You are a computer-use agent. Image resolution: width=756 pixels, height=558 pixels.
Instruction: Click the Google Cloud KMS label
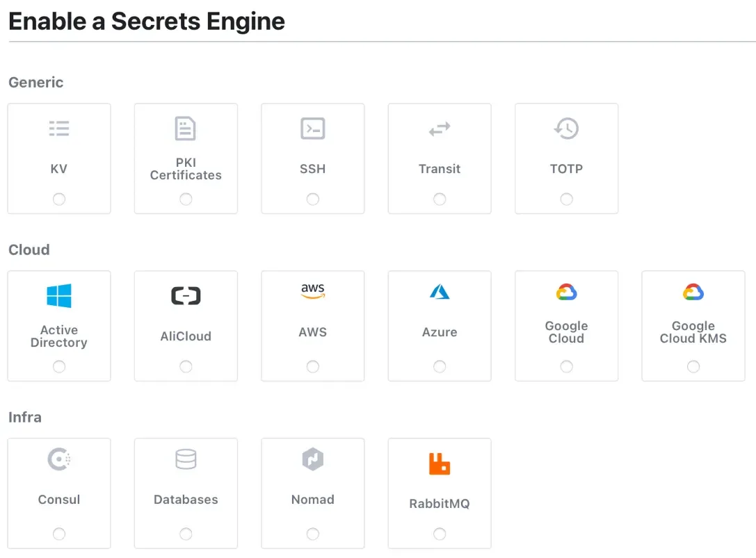click(693, 332)
